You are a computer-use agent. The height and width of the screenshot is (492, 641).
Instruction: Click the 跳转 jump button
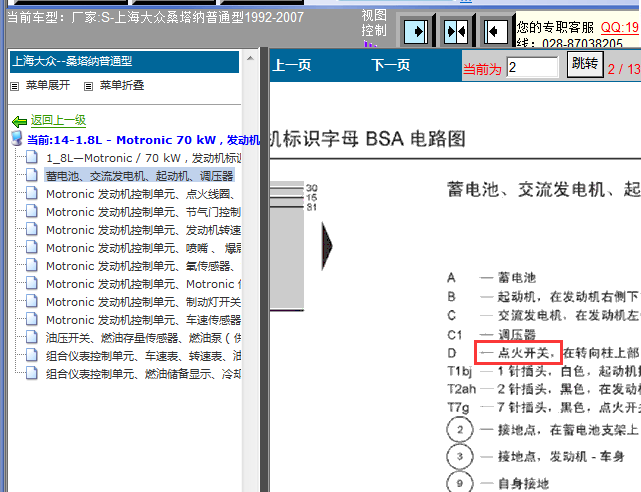tap(585, 64)
